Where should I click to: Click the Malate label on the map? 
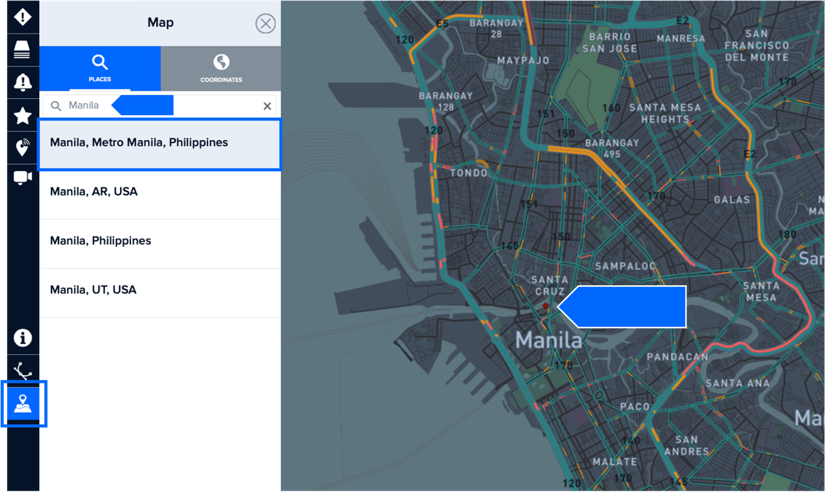615,461
